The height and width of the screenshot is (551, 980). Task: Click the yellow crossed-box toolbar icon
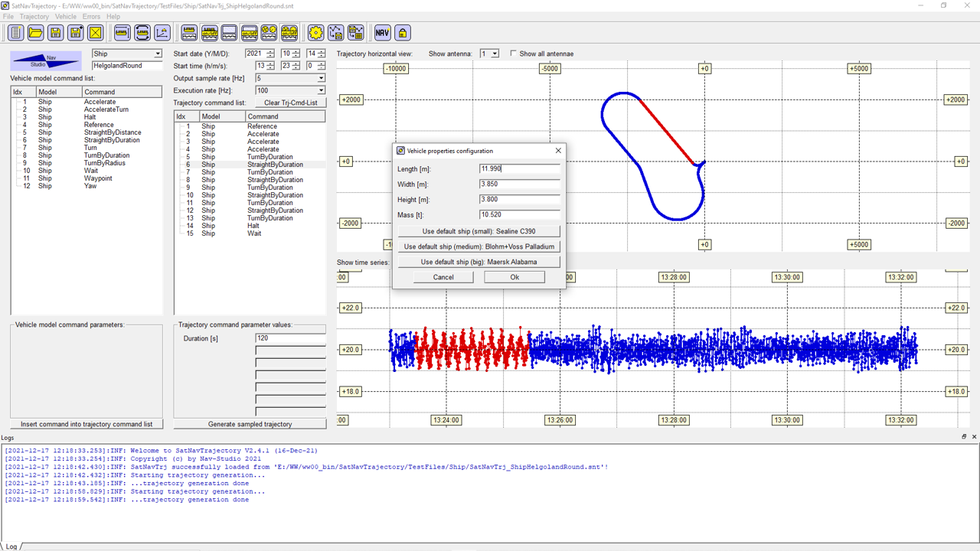[96, 32]
